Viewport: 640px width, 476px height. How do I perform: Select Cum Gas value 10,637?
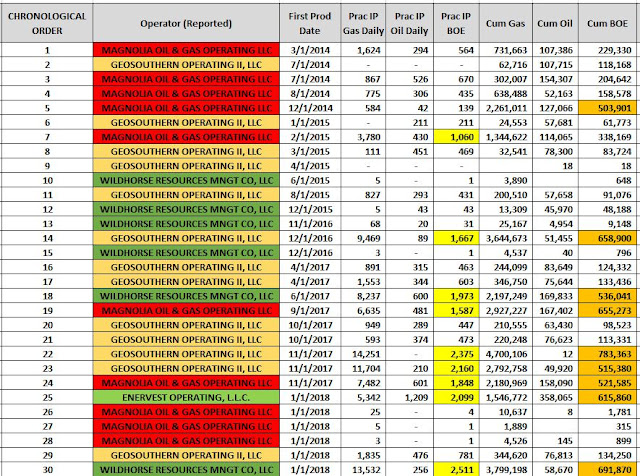click(x=505, y=412)
